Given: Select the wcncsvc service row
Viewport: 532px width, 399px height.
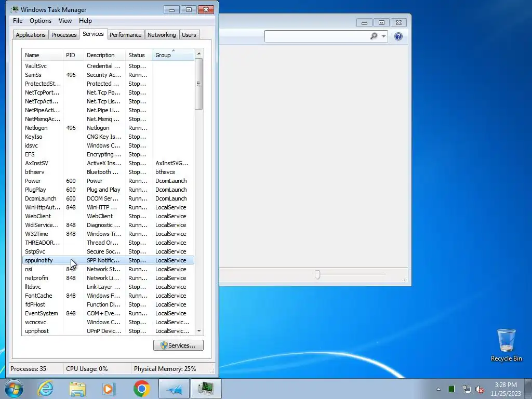Looking at the screenshot, I should (x=108, y=322).
